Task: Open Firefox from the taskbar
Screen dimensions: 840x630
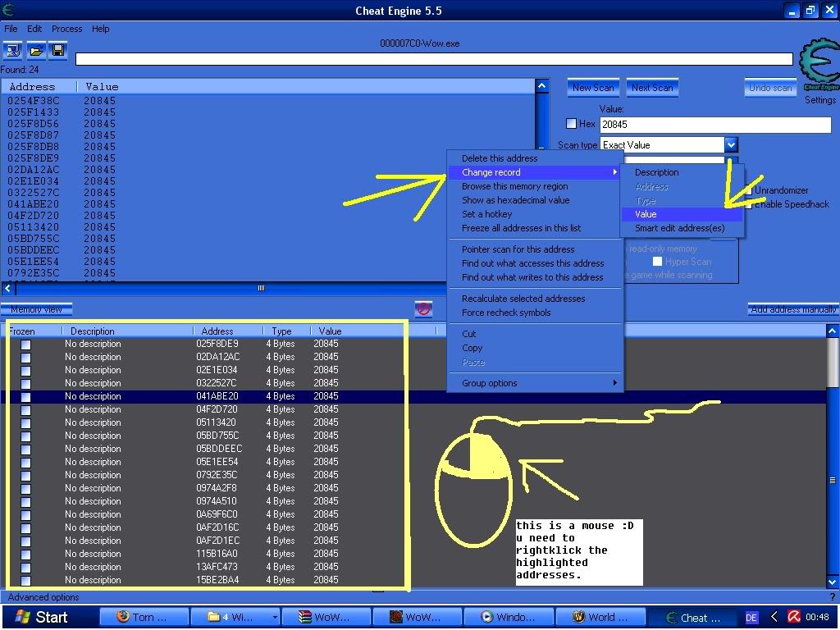Action: (x=144, y=617)
